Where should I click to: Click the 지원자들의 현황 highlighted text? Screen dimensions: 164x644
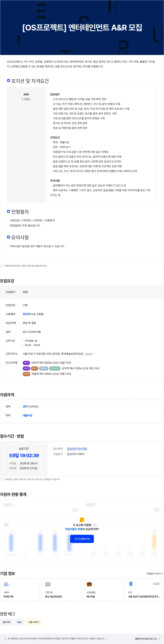74,529
